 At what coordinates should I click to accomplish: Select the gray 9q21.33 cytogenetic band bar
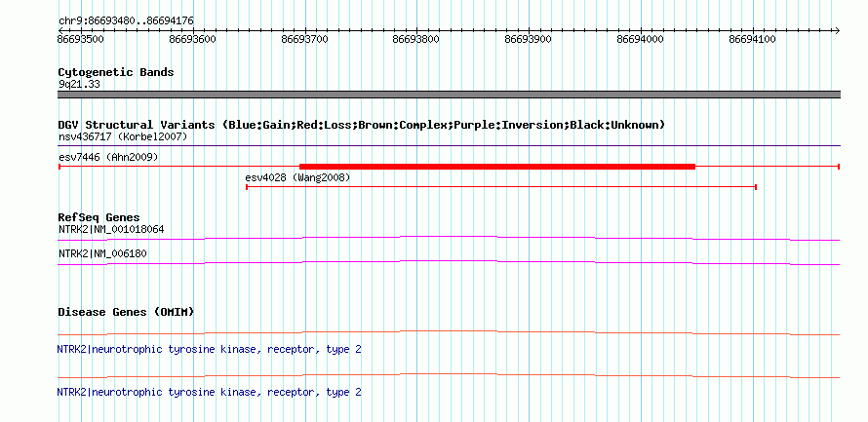449,95
